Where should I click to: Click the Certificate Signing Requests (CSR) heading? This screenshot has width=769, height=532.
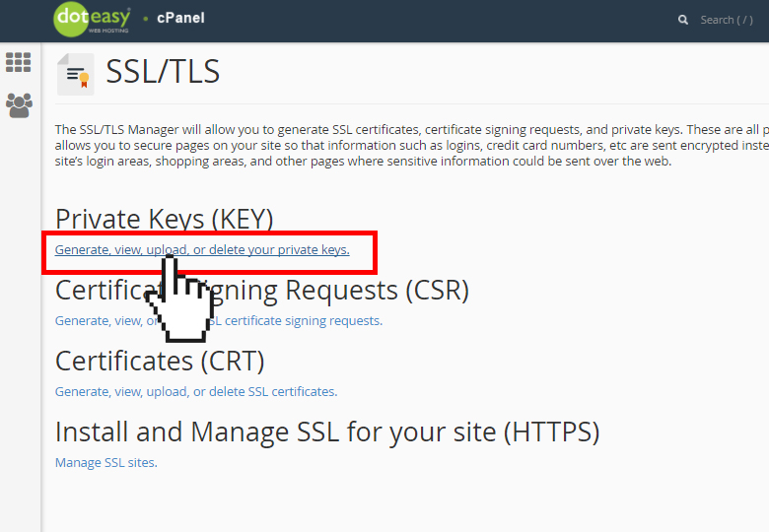(x=262, y=290)
